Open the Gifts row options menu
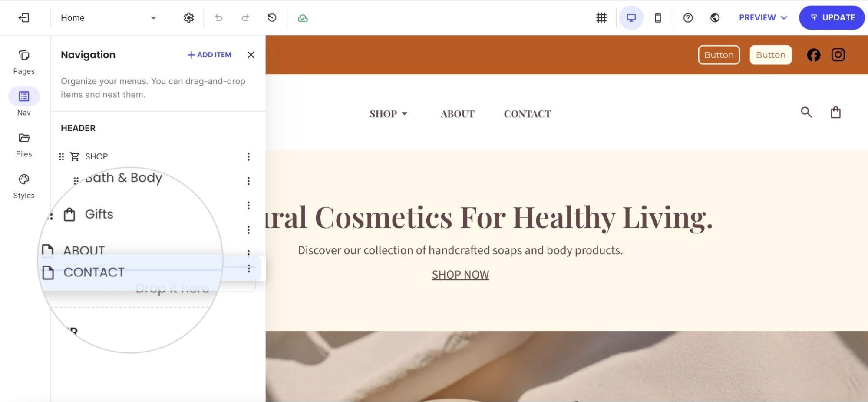868x402 pixels. [248, 205]
